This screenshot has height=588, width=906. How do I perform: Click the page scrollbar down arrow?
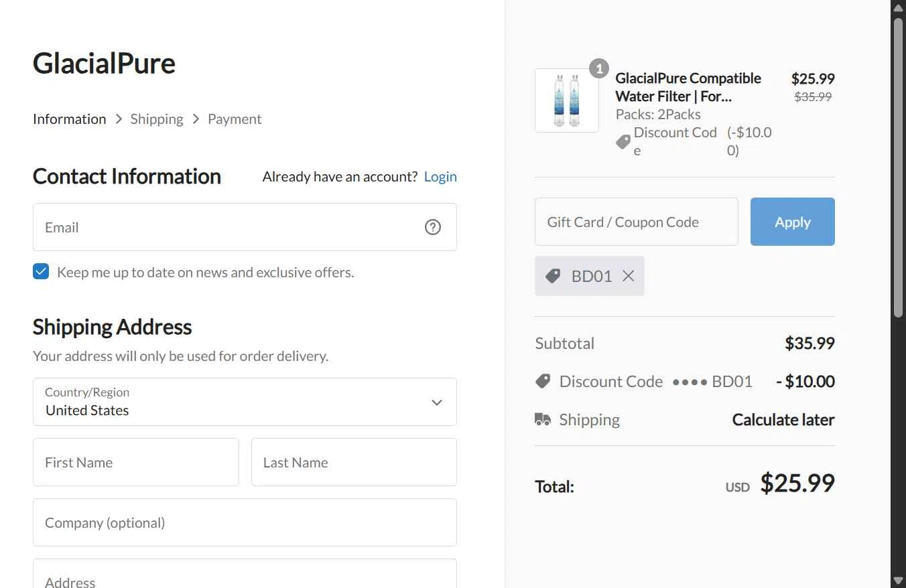tap(898, 581)
